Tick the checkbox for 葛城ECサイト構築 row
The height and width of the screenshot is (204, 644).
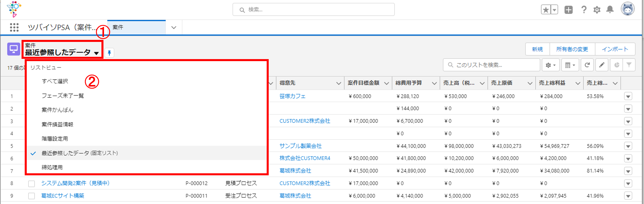click(32, 196)
